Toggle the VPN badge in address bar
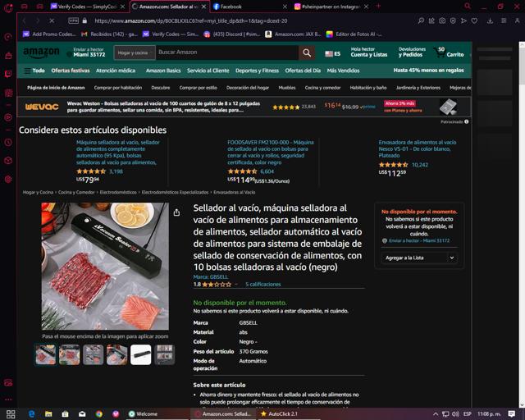Viewport: 525px width, 420px height. click(73, 21)
